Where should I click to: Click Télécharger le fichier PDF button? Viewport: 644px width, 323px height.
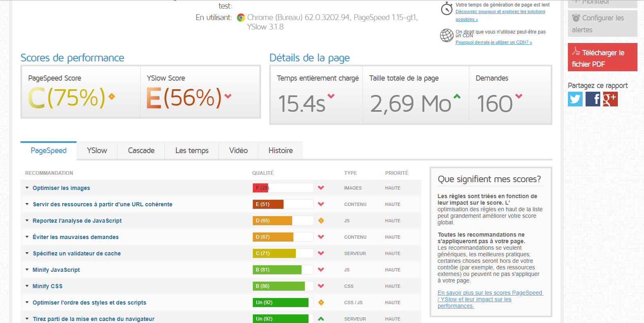tap(603, 57)
